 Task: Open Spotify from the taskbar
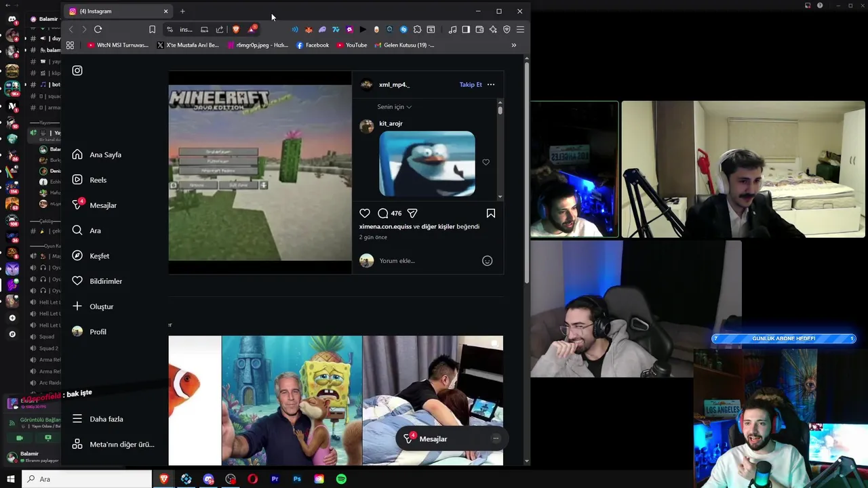tap(341, 479)
